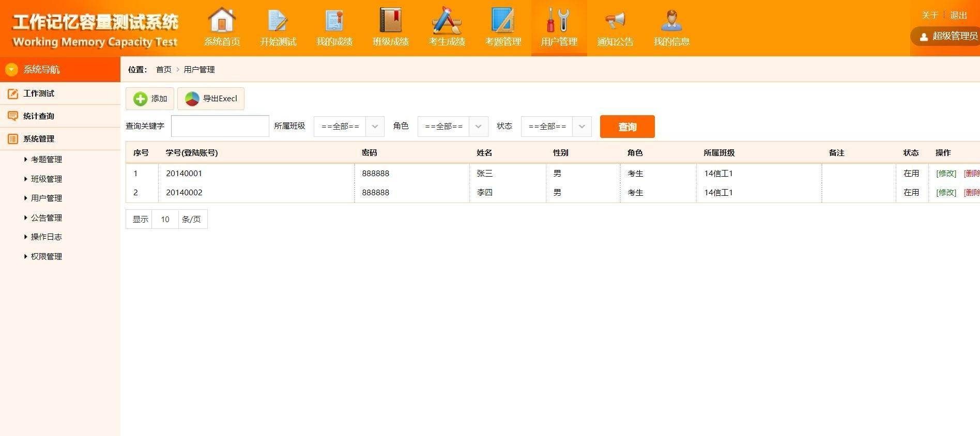Click the 姓名 column header

[x=484, y=153]
